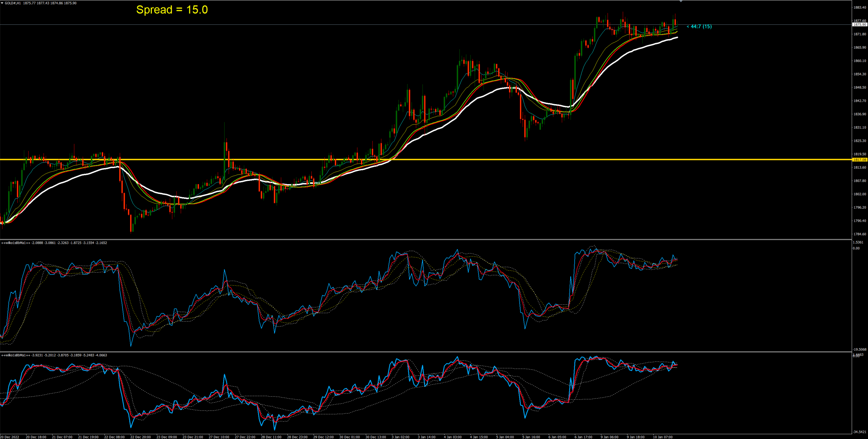Click the 20 Dec 2022 date label
Screen dimensions: 868x439
[x=10, y=437]
